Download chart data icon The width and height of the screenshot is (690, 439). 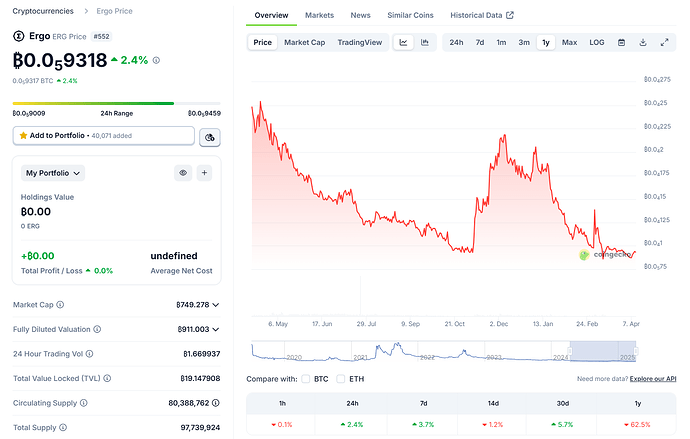[643, 42]
